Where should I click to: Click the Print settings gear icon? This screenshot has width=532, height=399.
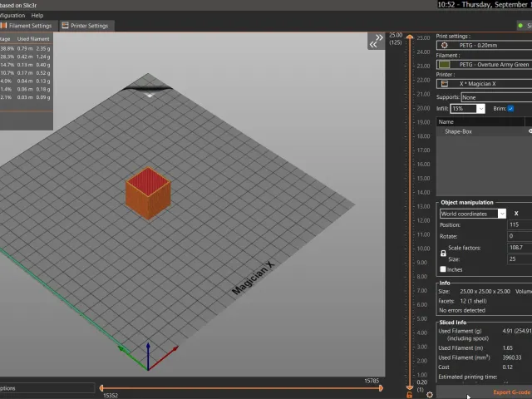click(x=445, y=45)
